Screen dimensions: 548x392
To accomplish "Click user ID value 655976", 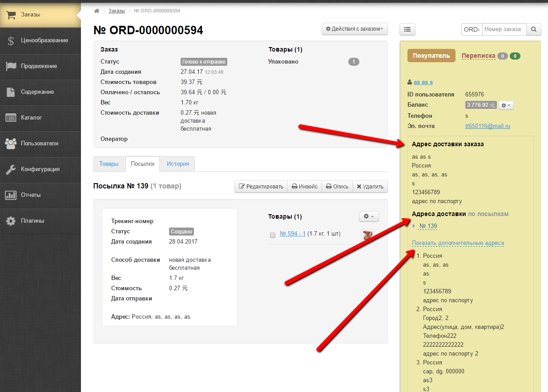I will (475, 94).
